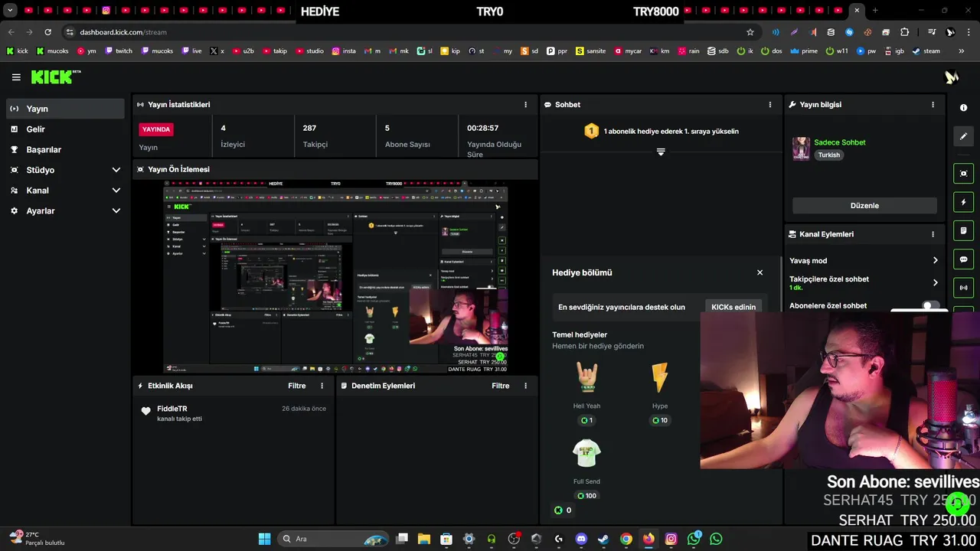Show more bookmarks chevron
The width and height of the screenshot is (980, 551).
click(962, 51)
